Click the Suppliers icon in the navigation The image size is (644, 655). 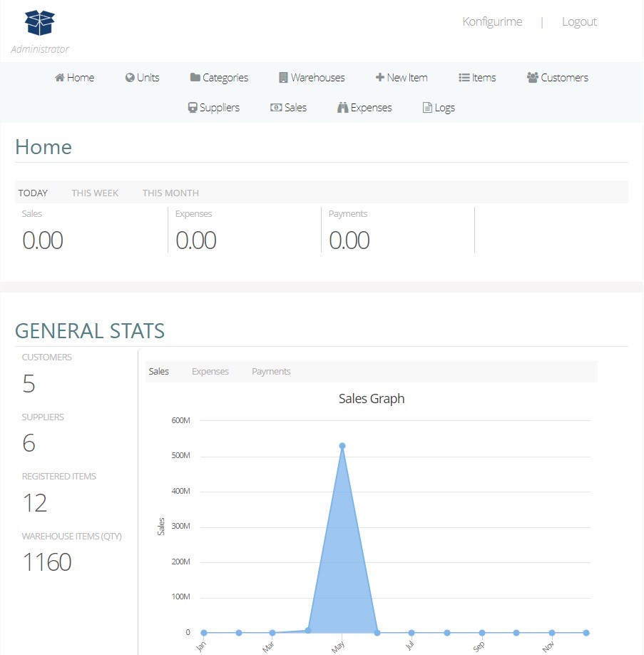click(192, 108)
